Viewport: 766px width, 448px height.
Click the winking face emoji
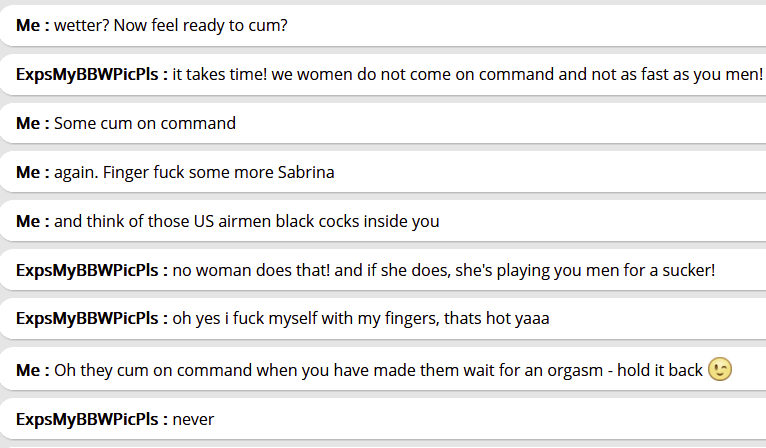click(719, 370)
